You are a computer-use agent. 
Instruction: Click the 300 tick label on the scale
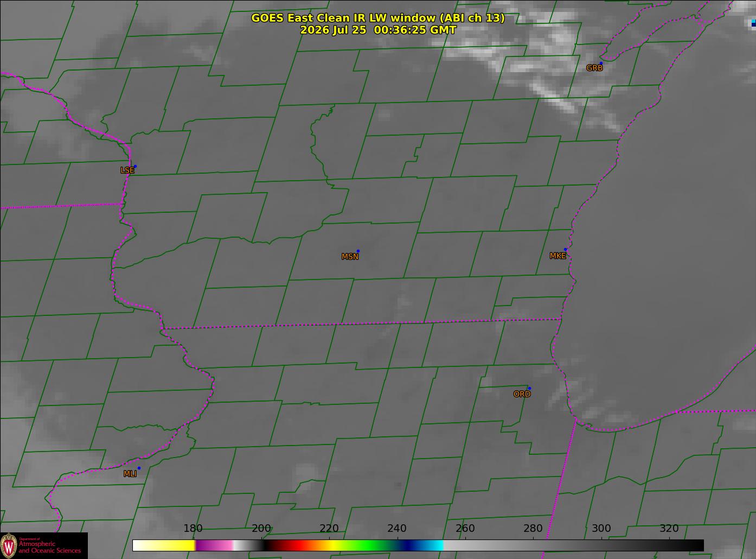tap(601, 529)
